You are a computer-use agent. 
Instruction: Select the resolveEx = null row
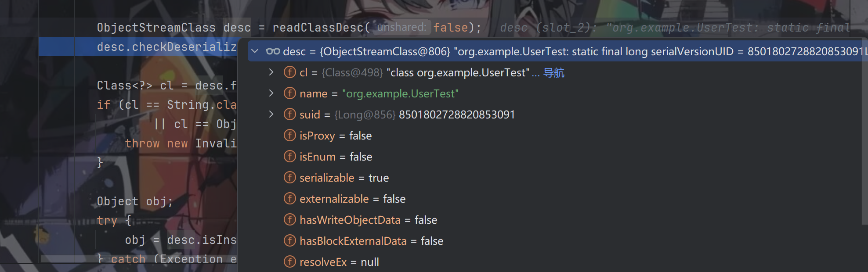[339, 262]
